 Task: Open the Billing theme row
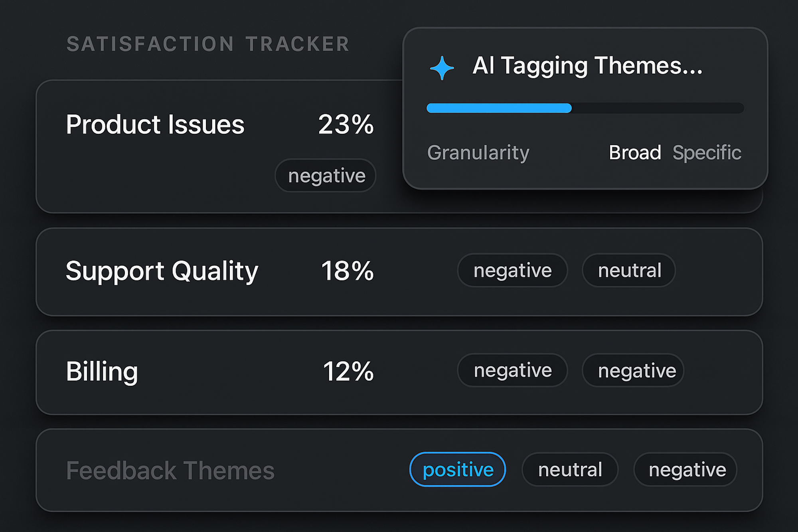102,371
